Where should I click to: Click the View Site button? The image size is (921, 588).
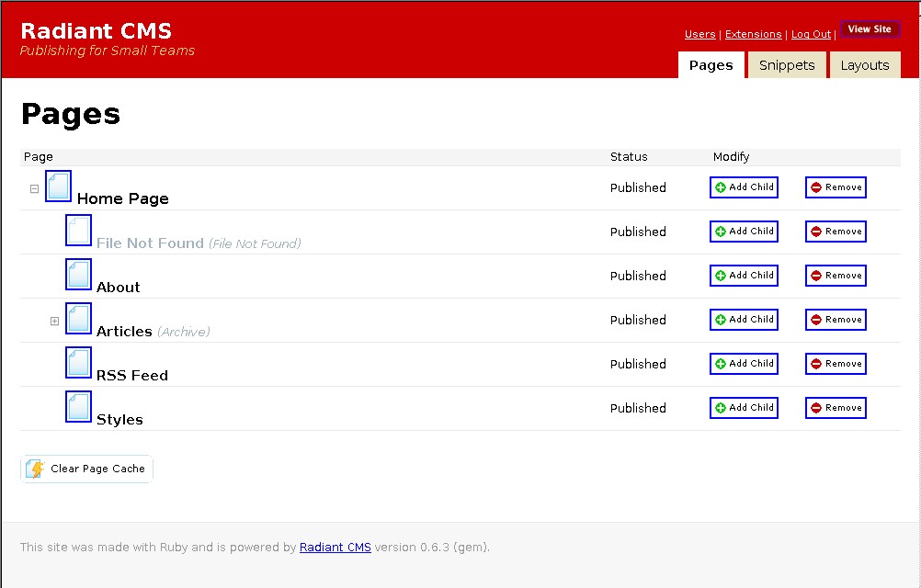coord(870,28)
